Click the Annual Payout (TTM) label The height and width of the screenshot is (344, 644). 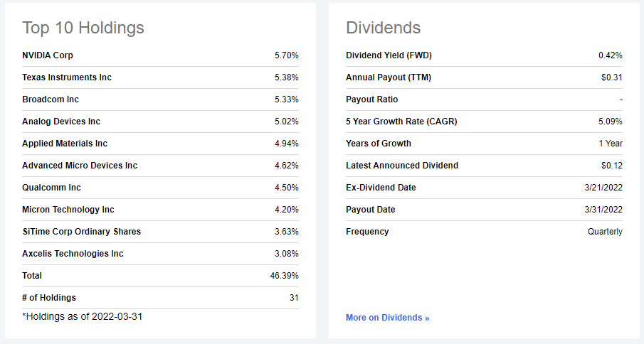coord(389,77)
